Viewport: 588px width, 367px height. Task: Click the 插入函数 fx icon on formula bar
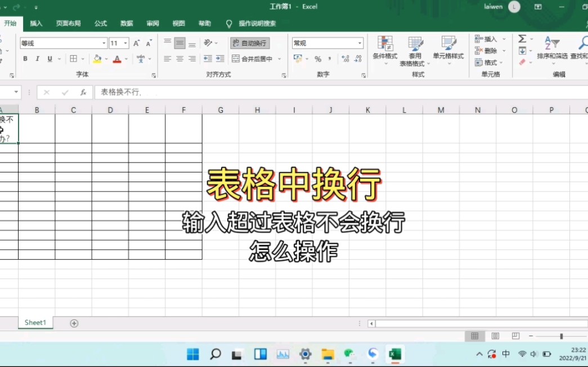pos(83,92)
